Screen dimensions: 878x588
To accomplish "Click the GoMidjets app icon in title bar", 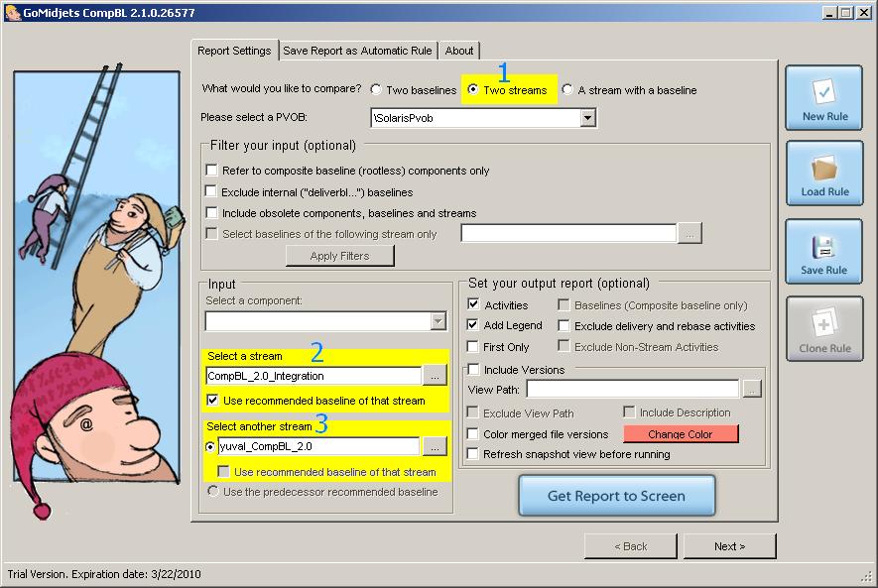I will [x=12, y=12].
